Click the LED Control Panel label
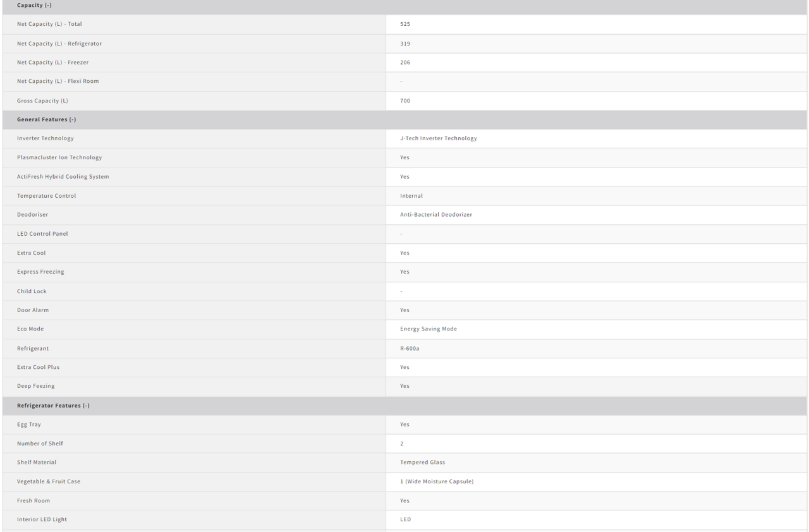Viewport: 809px width, 532px height. (42, 234)
